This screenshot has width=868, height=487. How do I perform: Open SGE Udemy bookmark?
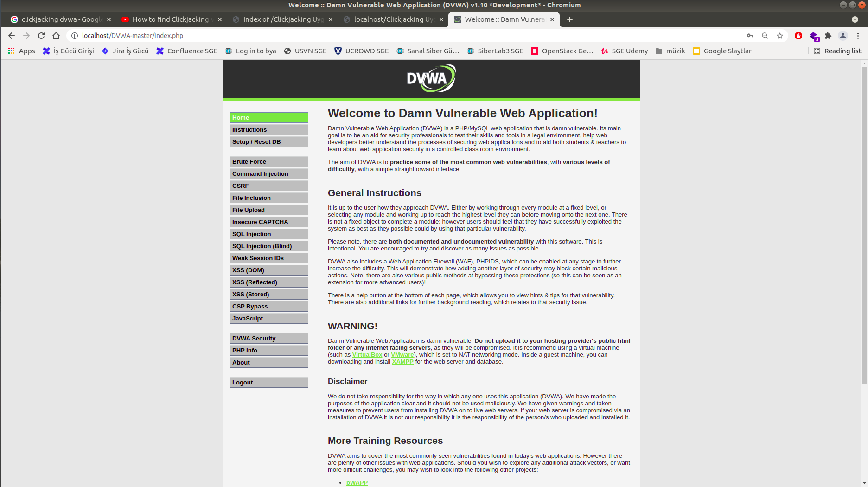[624, 51]
